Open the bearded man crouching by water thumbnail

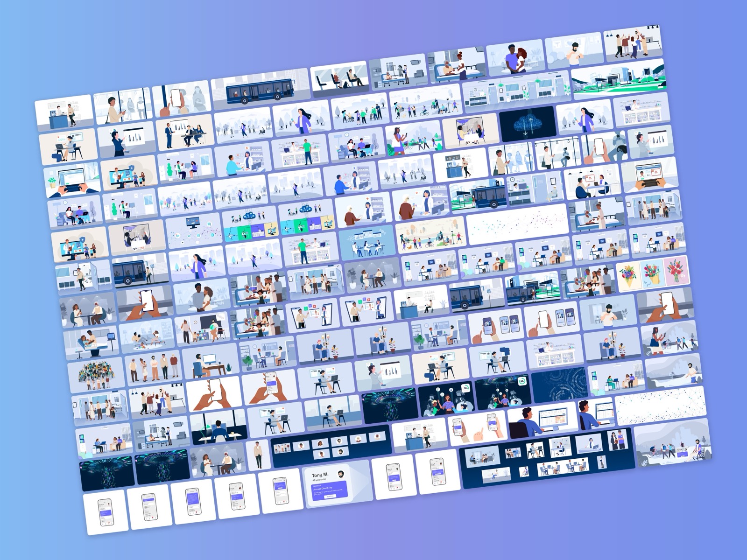674,371
